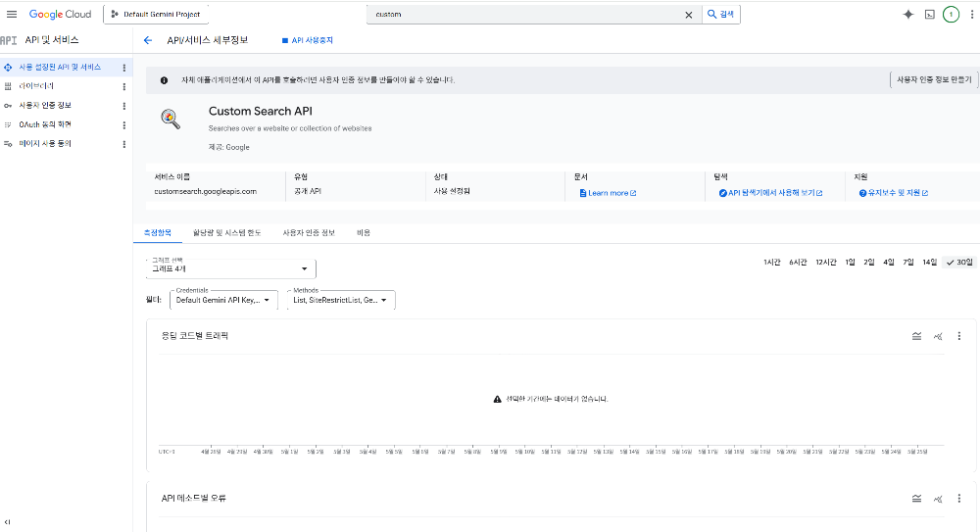
Task: Expand the Methods filter dropdown
Action: point(341,300)
